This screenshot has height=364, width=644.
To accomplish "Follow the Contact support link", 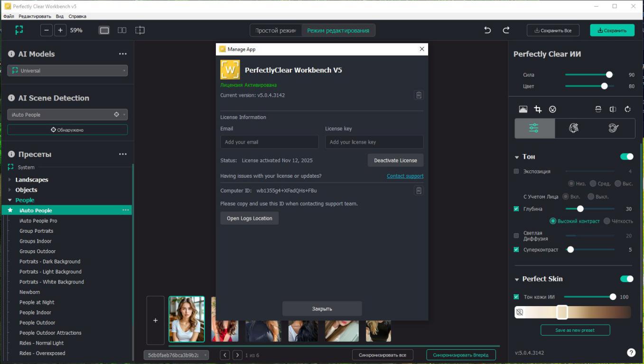I will [405, 176].
